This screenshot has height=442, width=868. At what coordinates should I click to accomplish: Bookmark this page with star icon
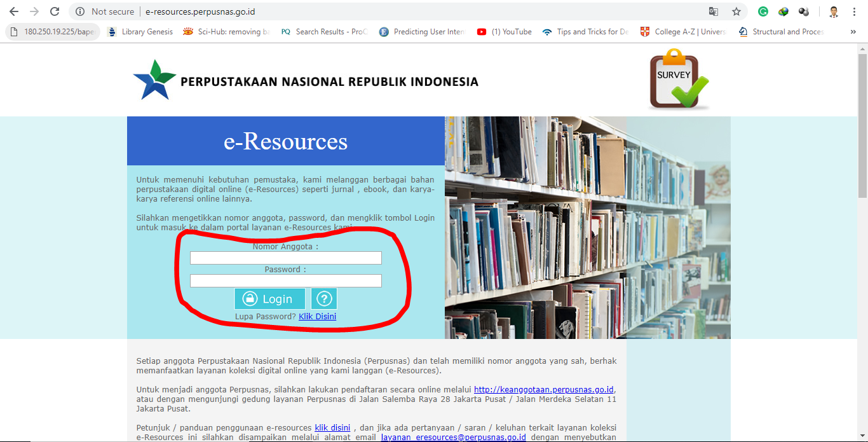736,11
